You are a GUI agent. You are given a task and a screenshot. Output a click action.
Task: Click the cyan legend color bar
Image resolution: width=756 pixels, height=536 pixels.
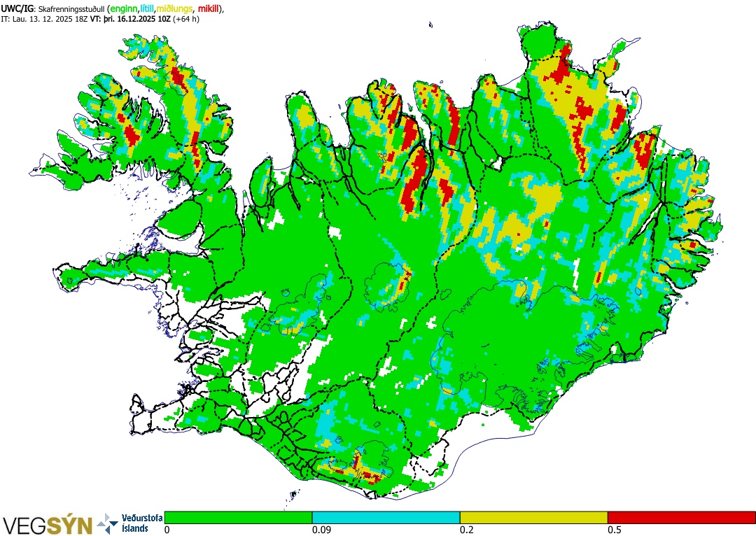coord(386,517)
